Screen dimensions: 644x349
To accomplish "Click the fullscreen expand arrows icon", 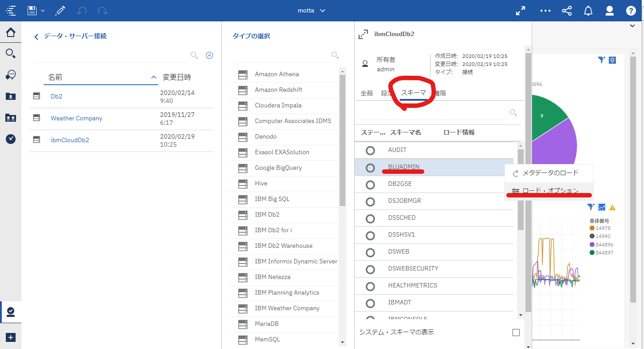I will [x=521, y=11].
